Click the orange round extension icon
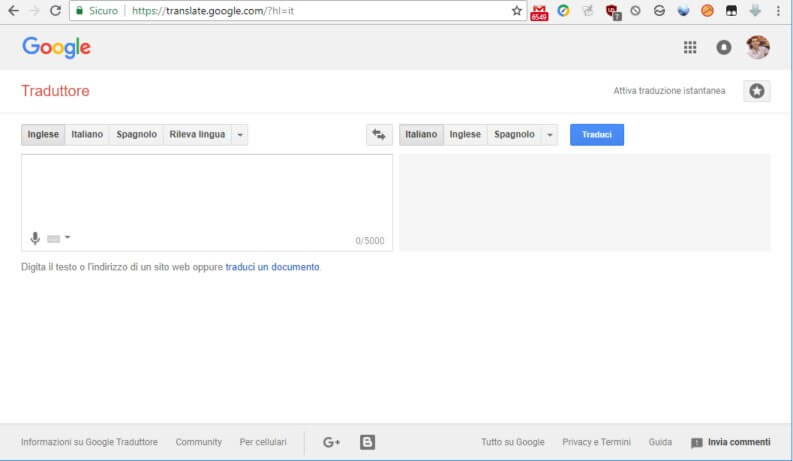The height and width of the screenshot is (461, 793). 707,11
